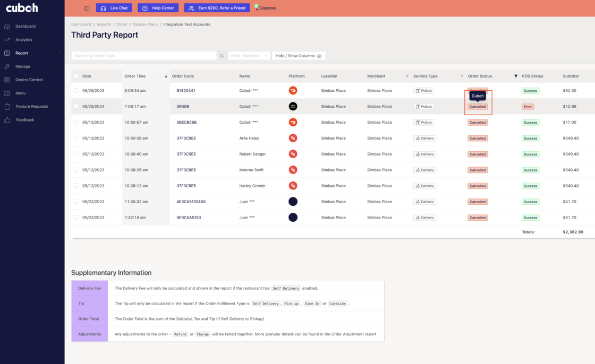Open Analytics from the sidebar
595x364 pixels.
(x=24, y=40)
